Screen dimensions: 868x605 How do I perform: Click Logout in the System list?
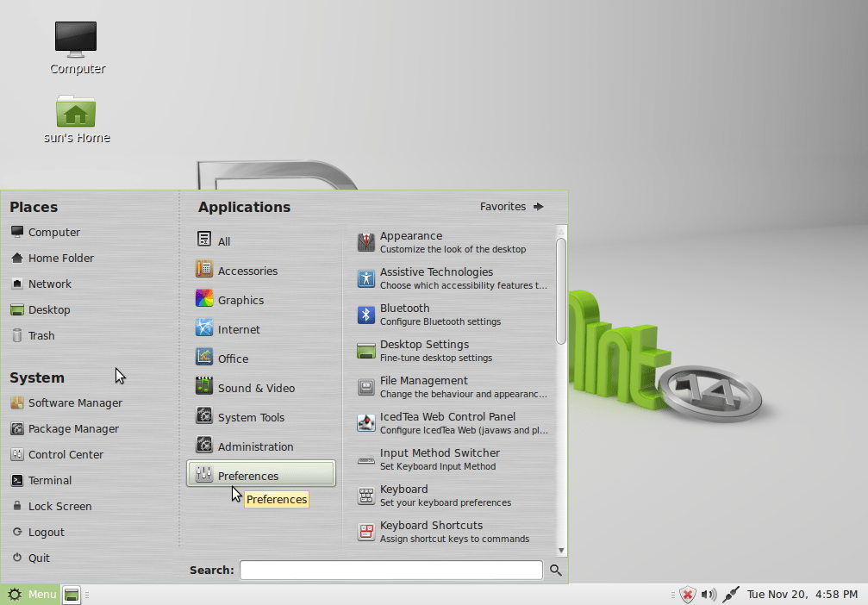point(38,532)
